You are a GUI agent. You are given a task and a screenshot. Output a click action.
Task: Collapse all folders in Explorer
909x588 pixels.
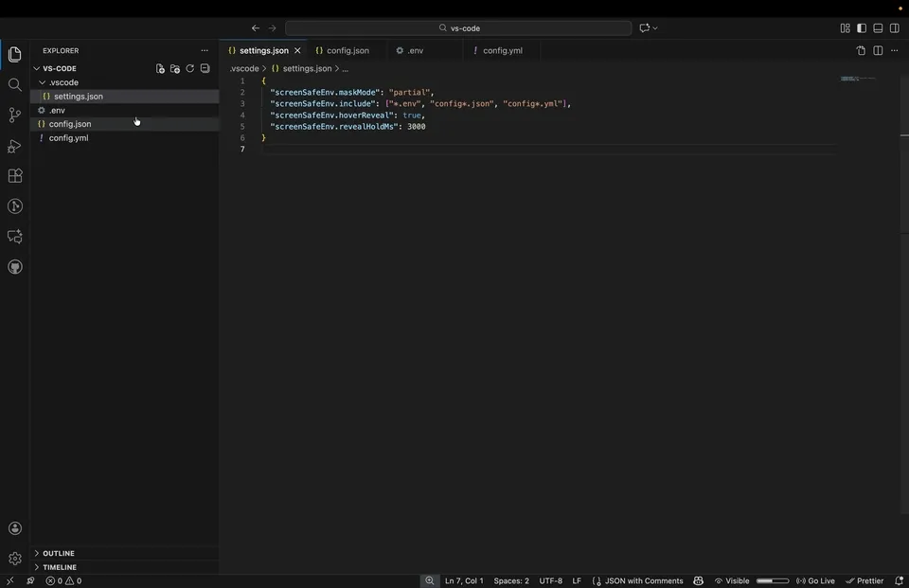(x=205, y=68)
